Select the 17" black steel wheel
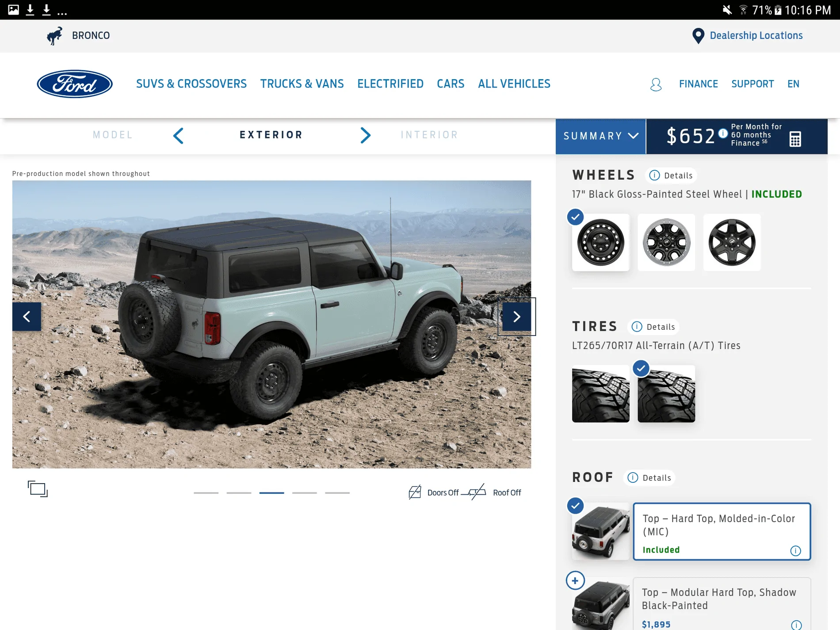 tap(600, 242)
